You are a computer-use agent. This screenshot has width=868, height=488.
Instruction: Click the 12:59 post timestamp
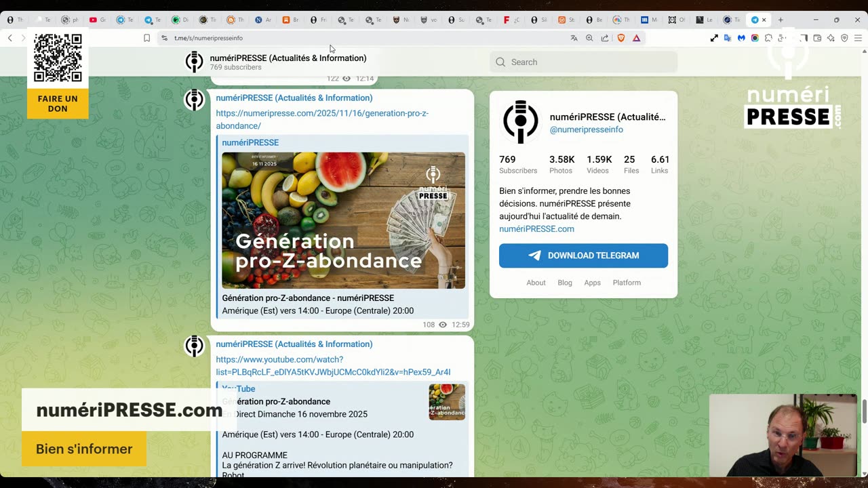point(460,325)
